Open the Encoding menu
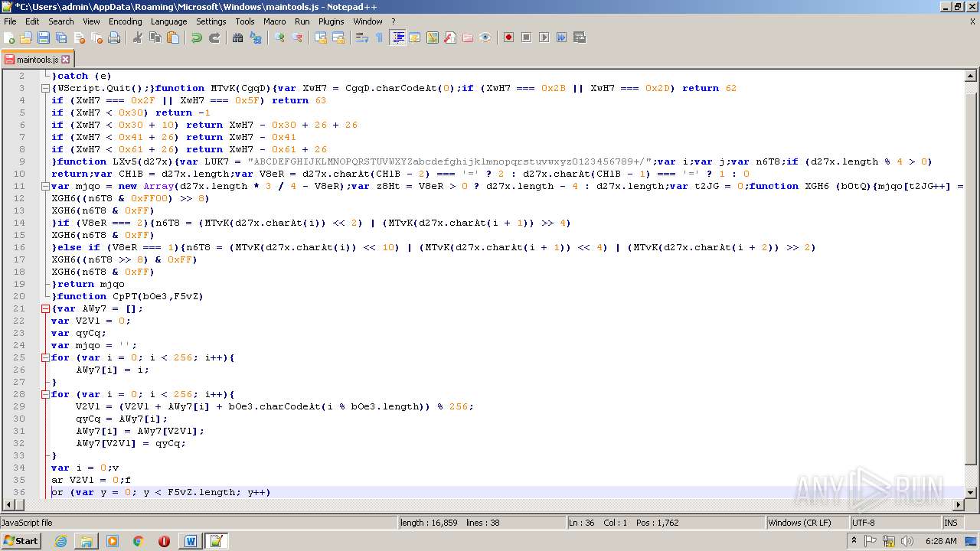This screenshot has height=551, width=980. (126, 21)
